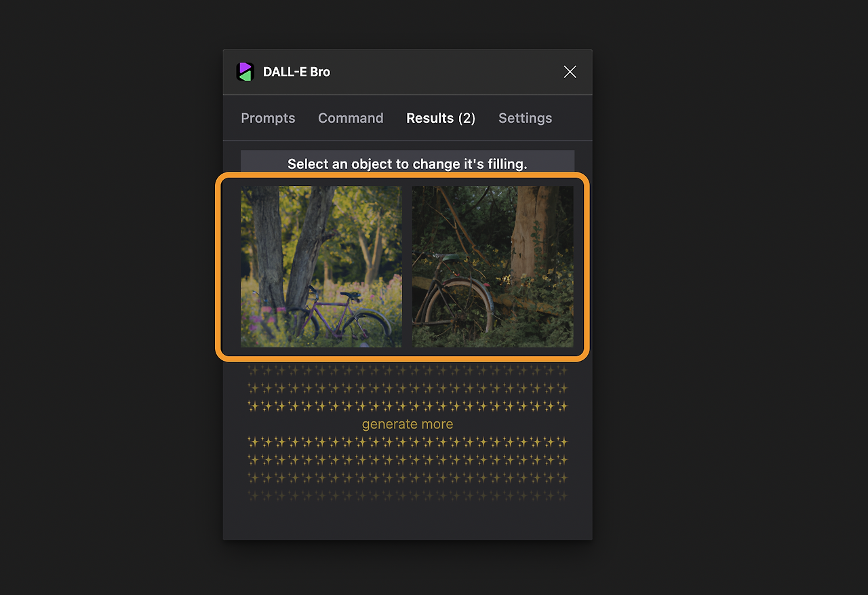Click the bottom-most row of sparkles
The width and height of the screenshot is (868, 595).
(407, 495)
